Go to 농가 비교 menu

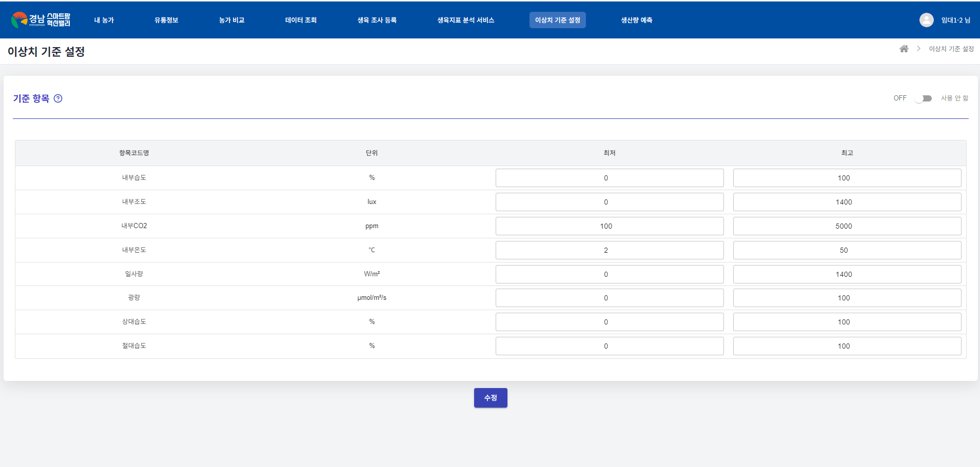coord(231,20)
